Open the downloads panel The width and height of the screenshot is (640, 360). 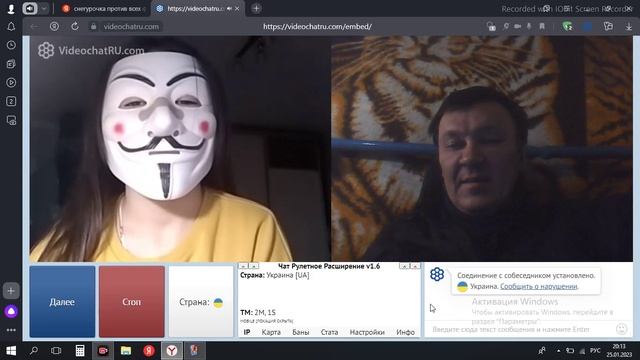pyautogui.click(x=629, y=27)
